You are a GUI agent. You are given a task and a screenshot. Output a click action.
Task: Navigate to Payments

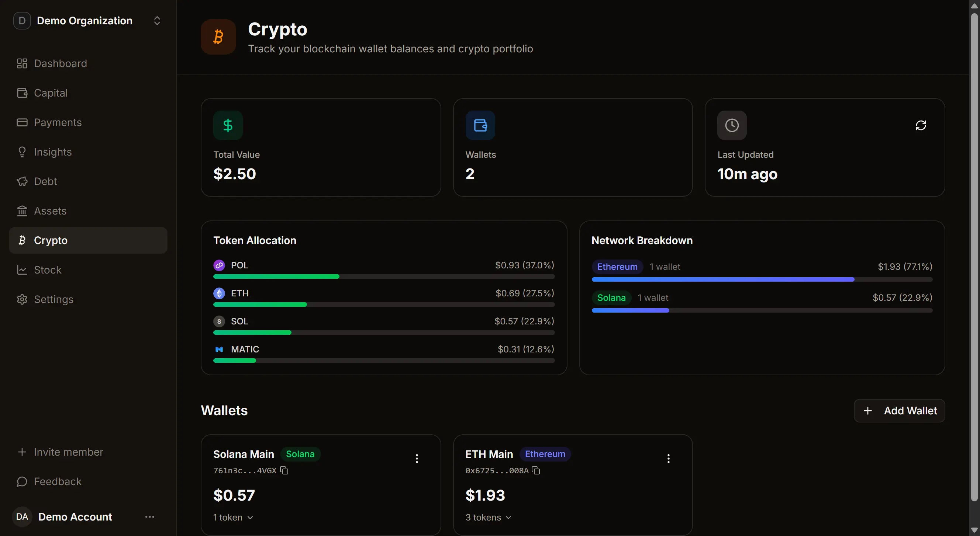(x=88, y=122)
